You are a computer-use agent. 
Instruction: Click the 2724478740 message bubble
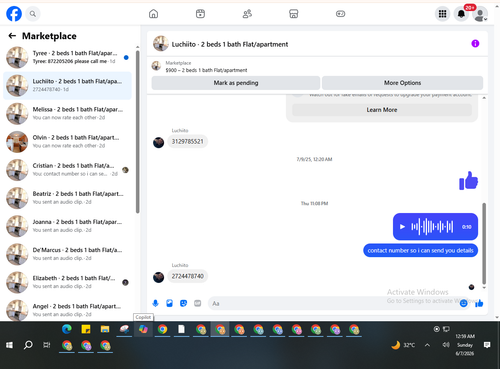coord(187,276)
